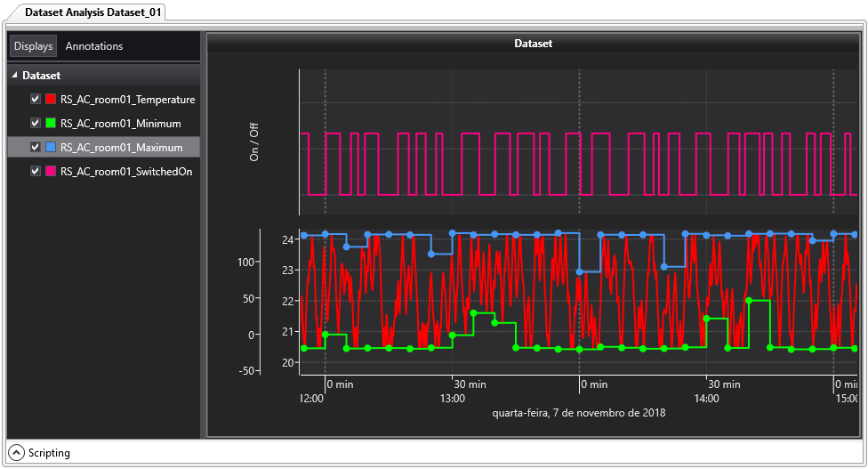The image size is (868, 469).
Task: Click the Dataset chart title header
Action: (534, 43)
